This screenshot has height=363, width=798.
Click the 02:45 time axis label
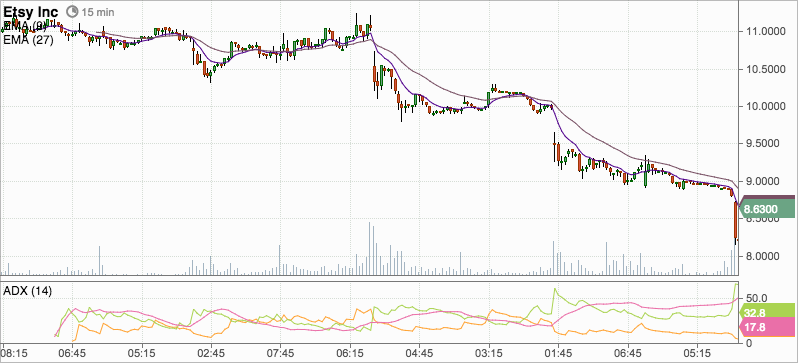(211, 353)
